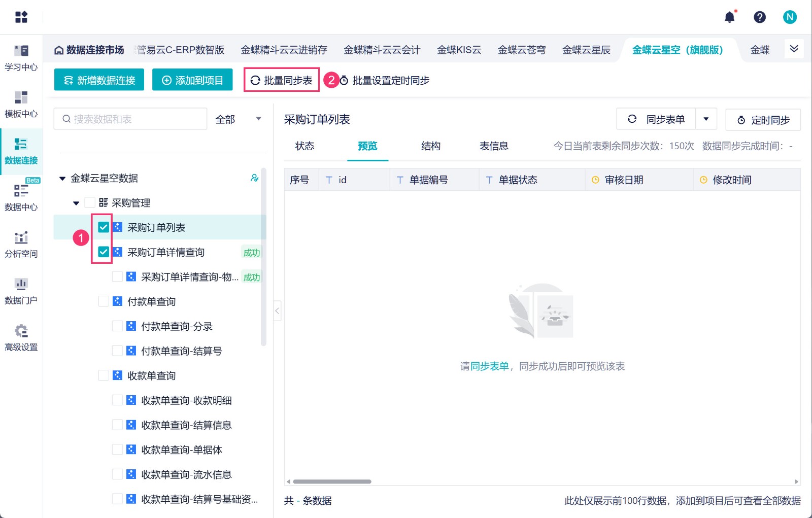The image size is (812, 518).
Task: Open 分析空间 from the sidebar
Action: click(21, 245)
